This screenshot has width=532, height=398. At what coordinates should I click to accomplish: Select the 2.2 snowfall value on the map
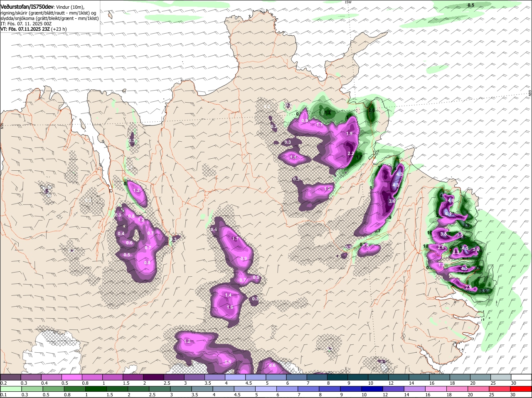[350, 154]
